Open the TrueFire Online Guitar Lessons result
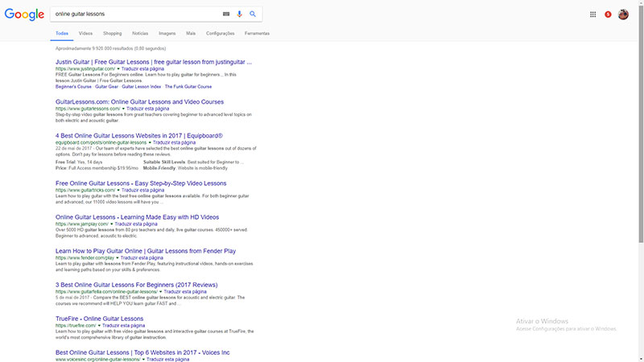644x362 pixels. [99, 319]
